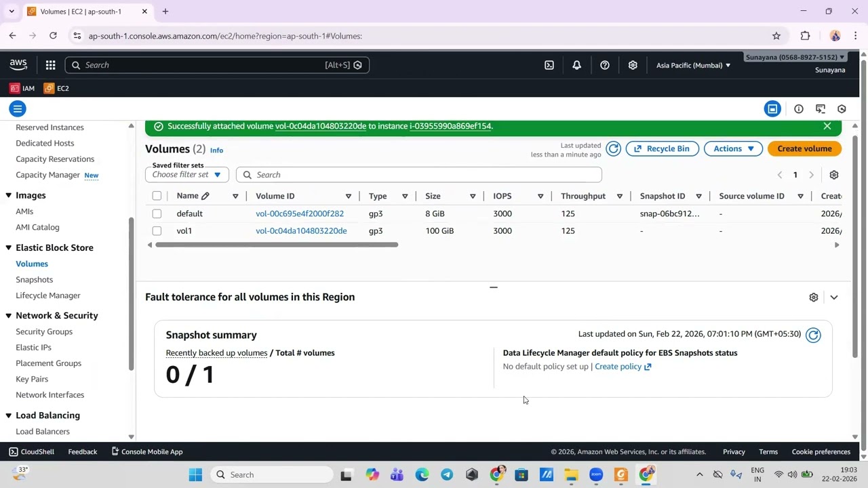Bookmark this page with star icon
Screen dimensions: 868x488
[x=776, y=36]
